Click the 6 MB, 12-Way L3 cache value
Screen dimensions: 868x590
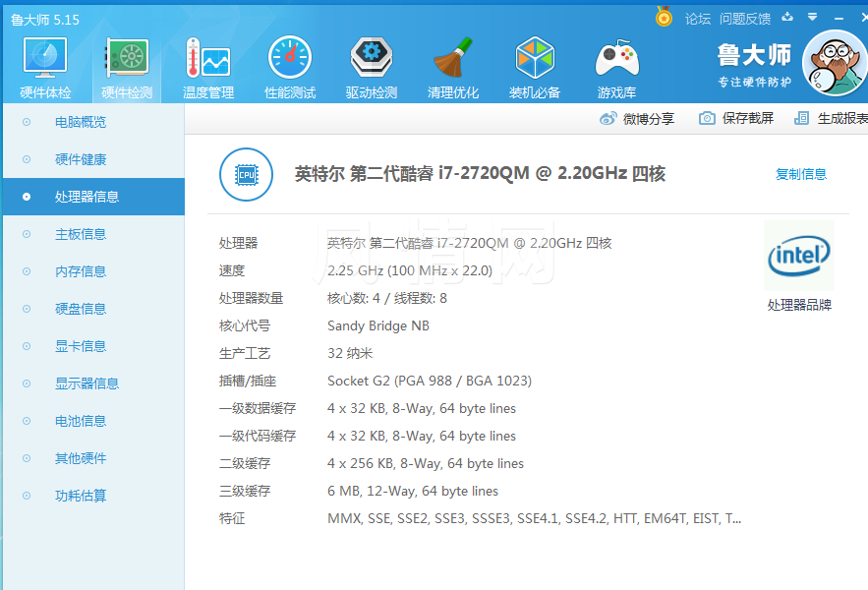pyautogui.click(x=413, y=491)
